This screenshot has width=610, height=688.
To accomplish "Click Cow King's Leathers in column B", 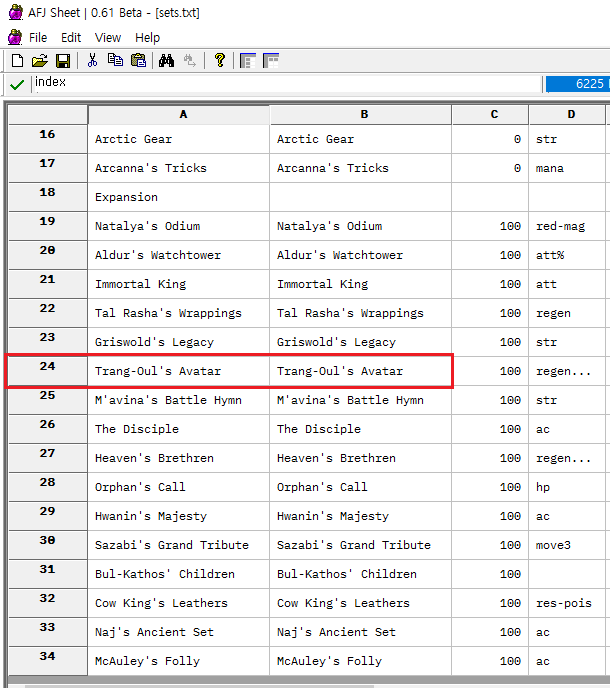I will pos(360,603).
